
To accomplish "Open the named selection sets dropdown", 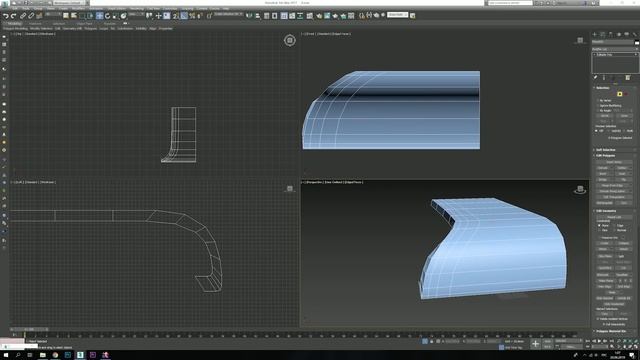I will click(x=229, y=14).
